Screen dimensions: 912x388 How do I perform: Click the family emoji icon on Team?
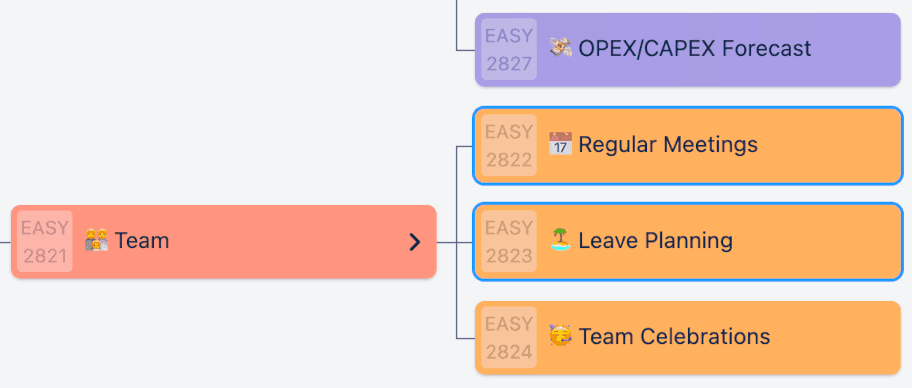(x=96, y=240)
